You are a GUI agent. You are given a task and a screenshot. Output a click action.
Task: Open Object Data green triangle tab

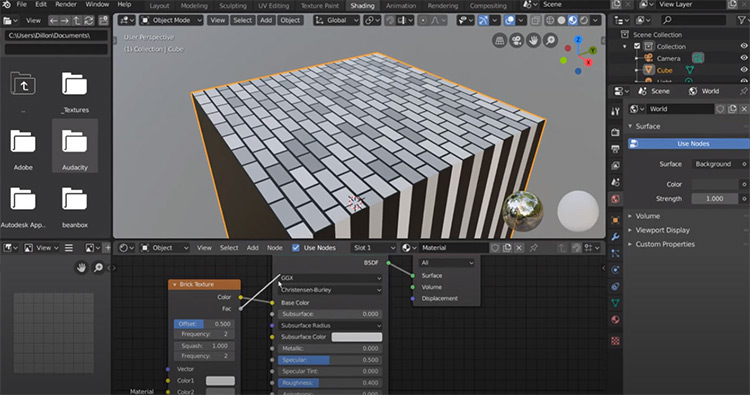click(616, 303)
